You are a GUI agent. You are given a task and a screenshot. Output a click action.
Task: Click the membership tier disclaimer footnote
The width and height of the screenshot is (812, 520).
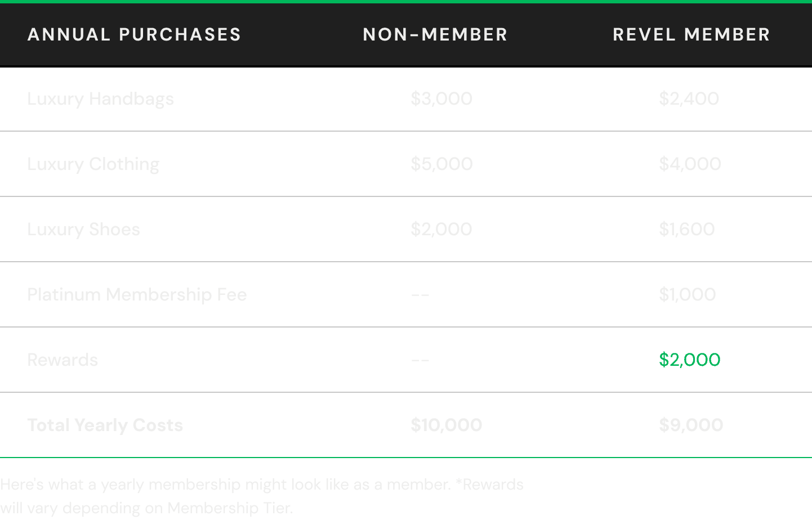tap(262, 496)
